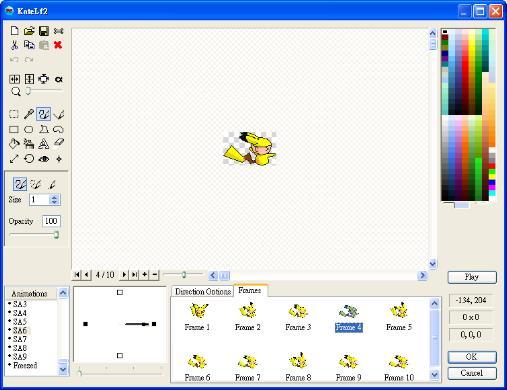Choose the dashed rectangle selection tool

point(14,114)
